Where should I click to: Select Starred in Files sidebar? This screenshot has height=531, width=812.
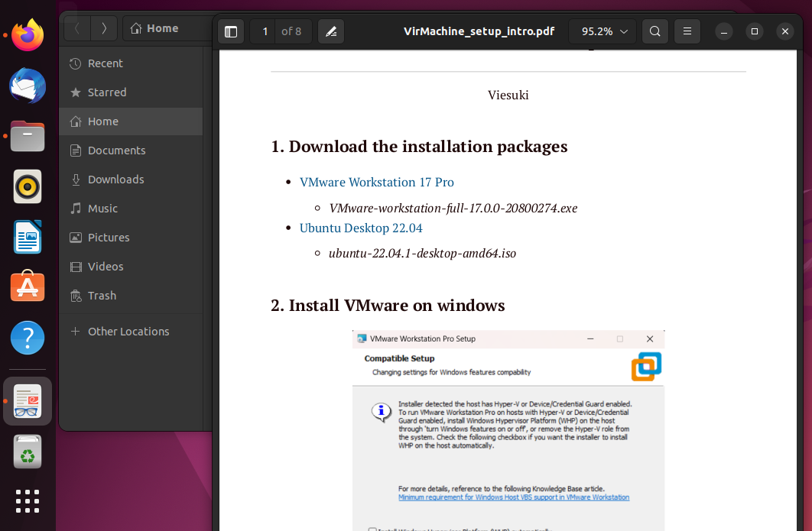tap(131, 92)
